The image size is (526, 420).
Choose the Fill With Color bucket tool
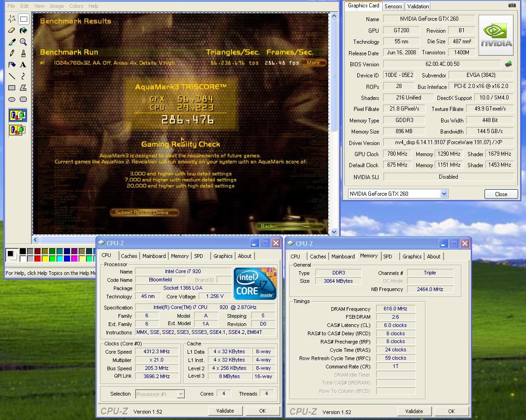(x=23, y=30)
